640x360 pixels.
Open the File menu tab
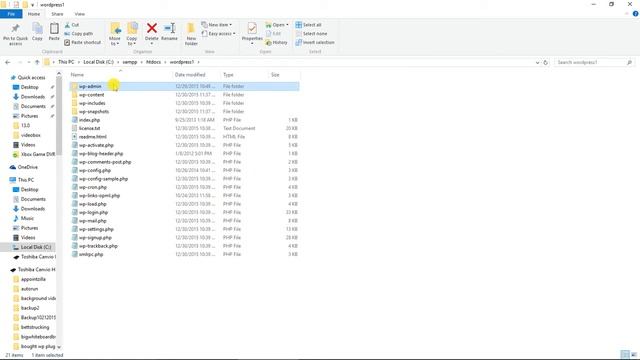[11, 14]
